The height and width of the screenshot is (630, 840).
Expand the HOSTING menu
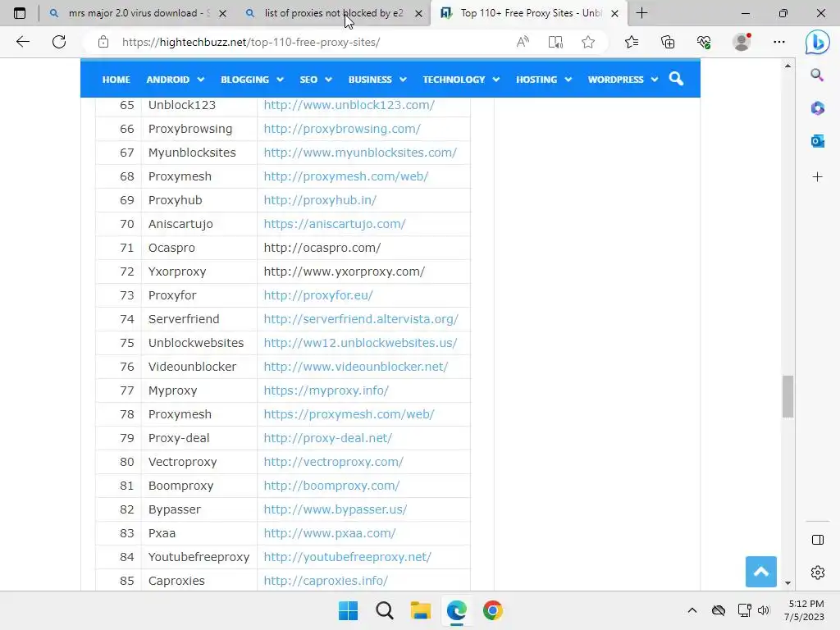[544, 80]
